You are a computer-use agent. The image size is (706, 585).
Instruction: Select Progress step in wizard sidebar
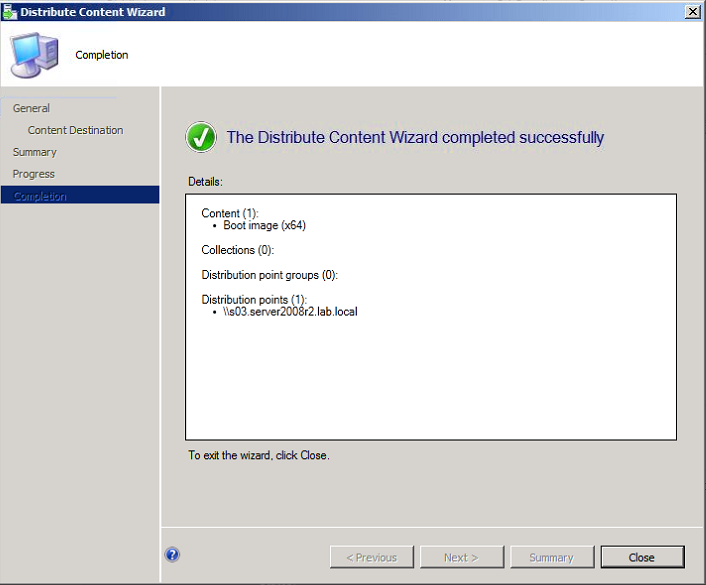(33, 174)
